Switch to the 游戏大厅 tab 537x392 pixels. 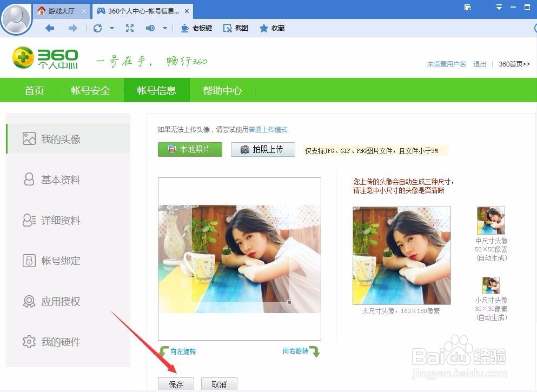(x=62, y=11)
